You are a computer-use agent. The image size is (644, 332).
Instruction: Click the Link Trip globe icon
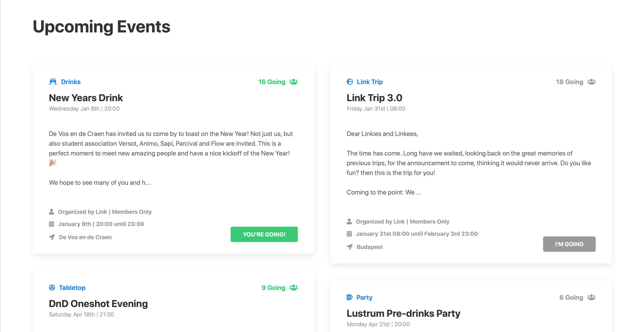[x=350, y=82]
